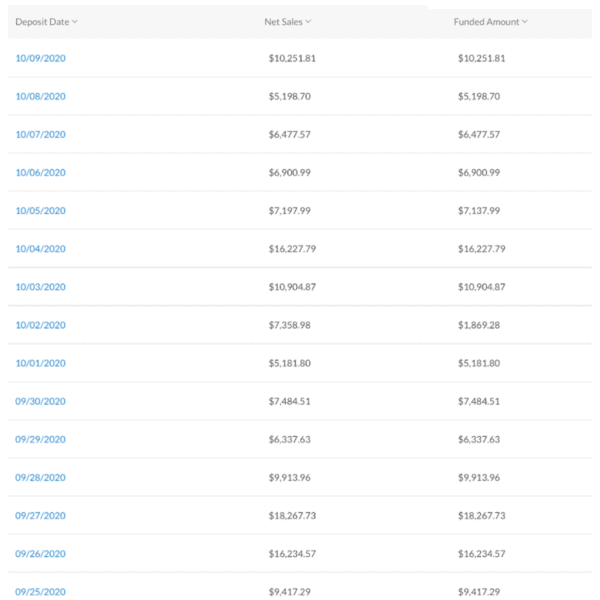Open the 10/07/2020 deposit link
Viewport: 600px width, 600px height.
[41, 134]
